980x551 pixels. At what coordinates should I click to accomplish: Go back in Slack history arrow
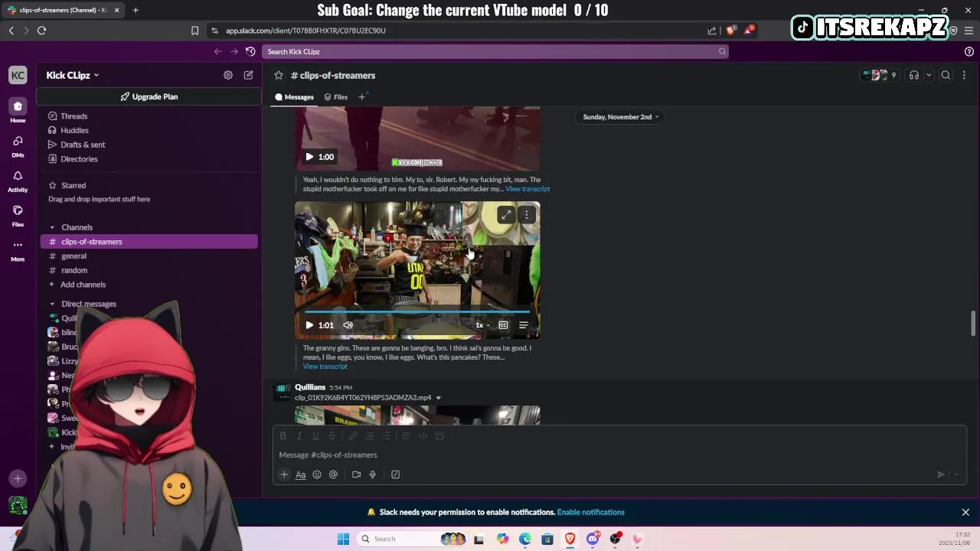tap(217, 51)
